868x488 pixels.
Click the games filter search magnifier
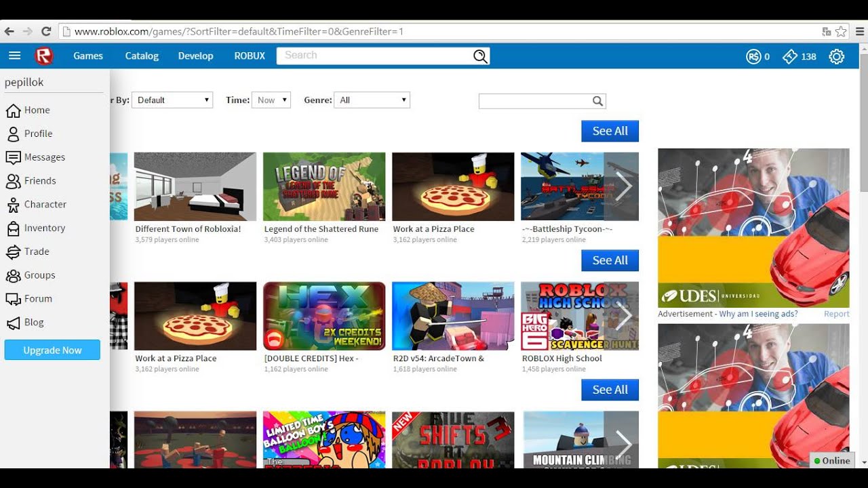[x=597, y=101]
